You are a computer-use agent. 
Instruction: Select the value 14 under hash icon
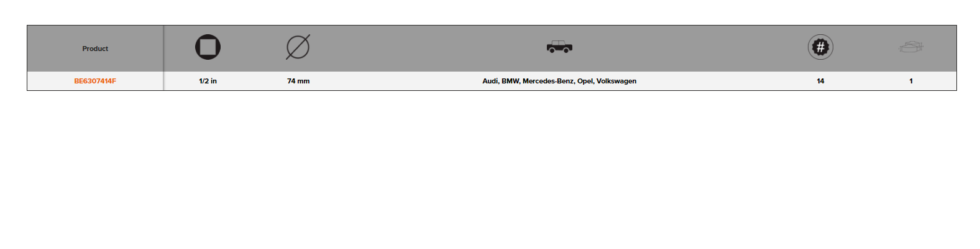pos(820,81)
